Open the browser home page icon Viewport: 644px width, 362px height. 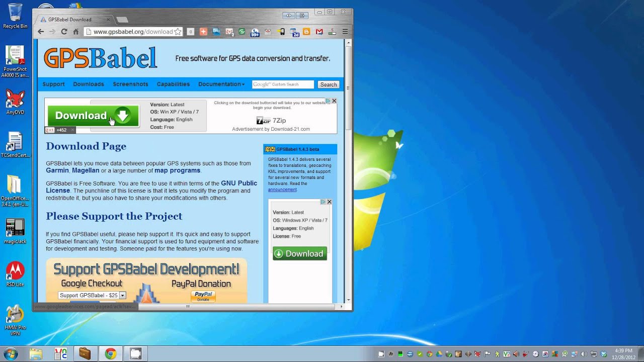pos(76,32)
